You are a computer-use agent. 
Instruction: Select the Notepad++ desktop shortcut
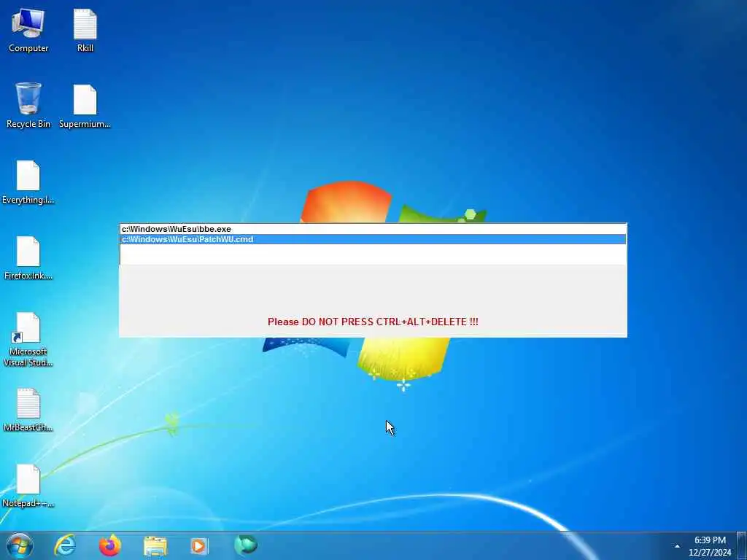coord(28,486)
